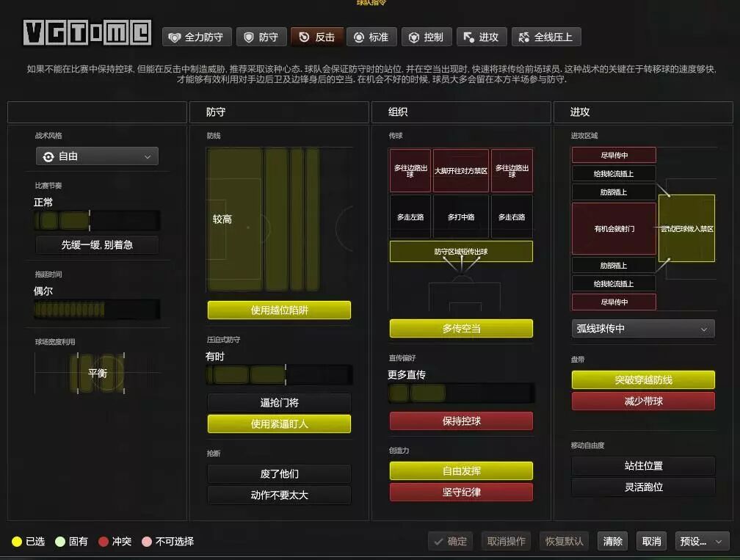This screenshot has width=740, height=560.
Task: Toggle 自由发挥 creative freedom
Action: coord(461,471)
